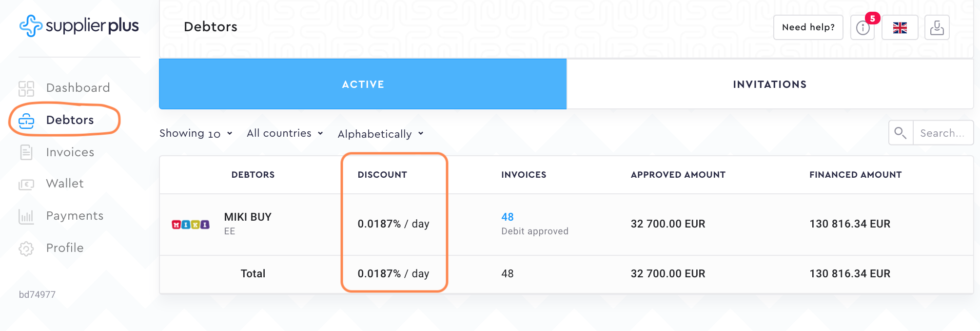Change language via UK flag icon

click(900, 27)
